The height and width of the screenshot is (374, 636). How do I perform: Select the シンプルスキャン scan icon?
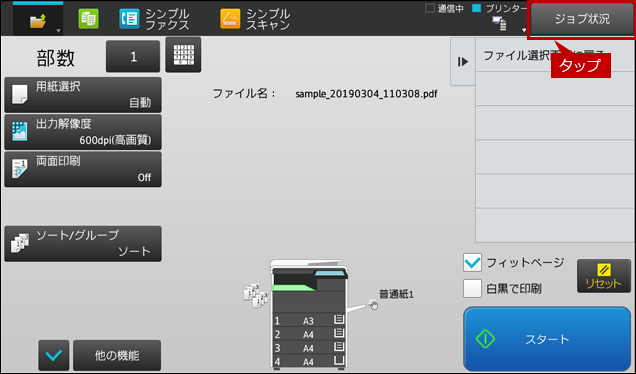(x=230, y=19)
